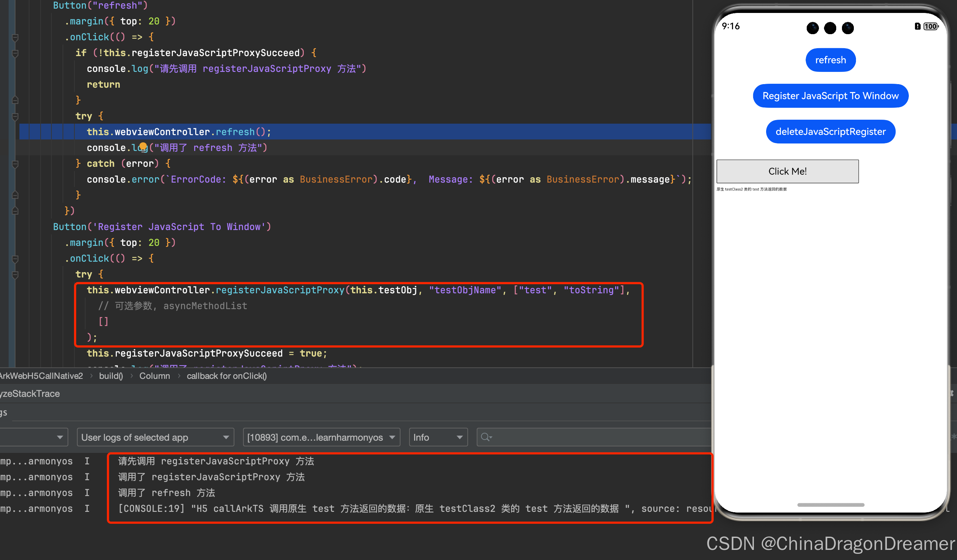Click the battery indicator in the phone status bar

pyautogui.click(x=930, y=26)
